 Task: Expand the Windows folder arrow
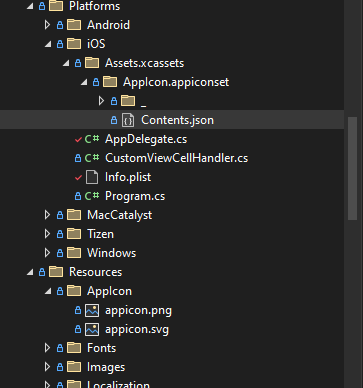(x=47, y=253)
